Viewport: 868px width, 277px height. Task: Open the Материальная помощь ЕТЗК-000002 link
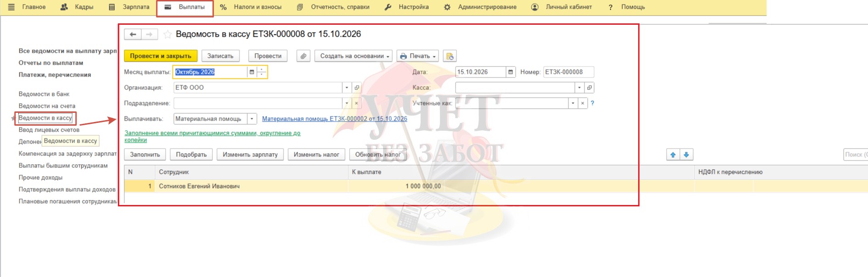334,119
